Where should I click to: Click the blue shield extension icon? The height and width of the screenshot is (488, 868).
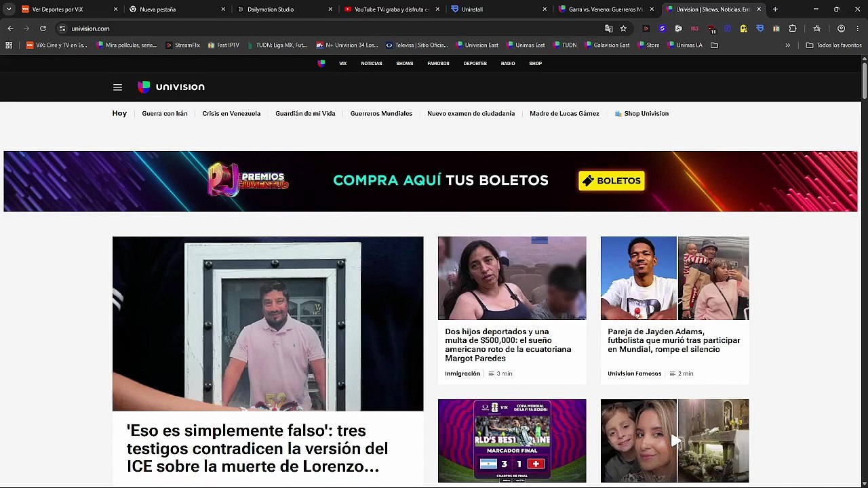click(x=760, y=28)
